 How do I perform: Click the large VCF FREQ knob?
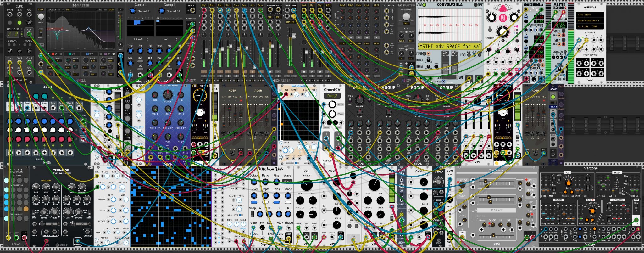pos(307,184)
